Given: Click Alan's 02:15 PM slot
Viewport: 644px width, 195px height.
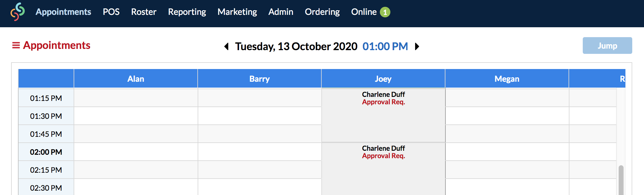Looking at the screenshot, I should pyautogui.click(x=136, y=170).
